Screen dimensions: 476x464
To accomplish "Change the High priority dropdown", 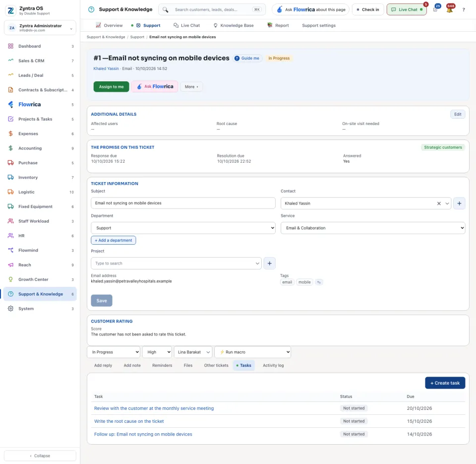I will click(x=157, y=352).
